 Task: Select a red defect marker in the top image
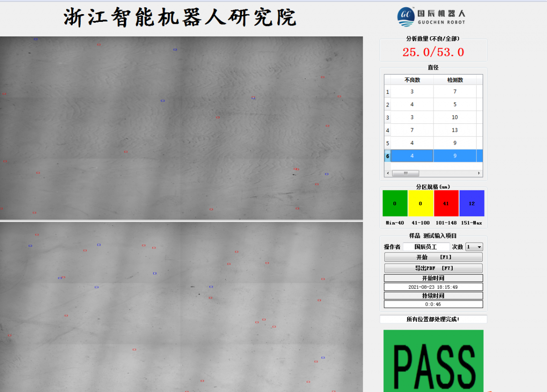(98, 45)
